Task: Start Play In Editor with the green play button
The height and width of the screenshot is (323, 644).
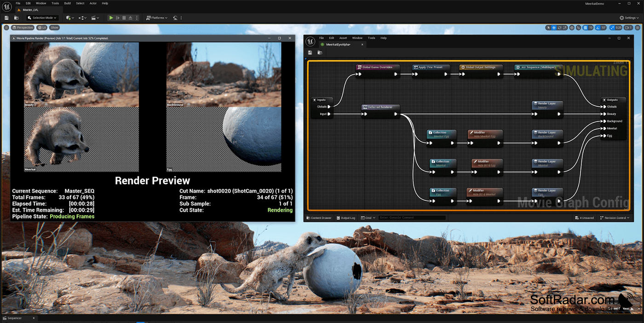Action: point(111,17)
